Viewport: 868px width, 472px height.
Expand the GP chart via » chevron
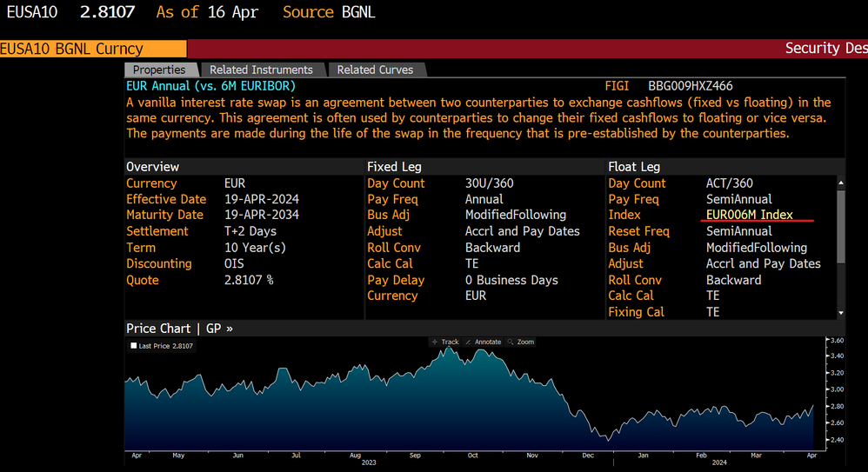pyautogui.click(x=229, y=329)
